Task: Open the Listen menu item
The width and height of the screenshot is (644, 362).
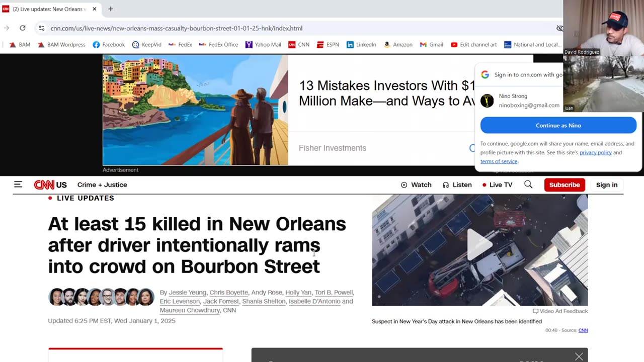Action: click(x=457, y=185)
